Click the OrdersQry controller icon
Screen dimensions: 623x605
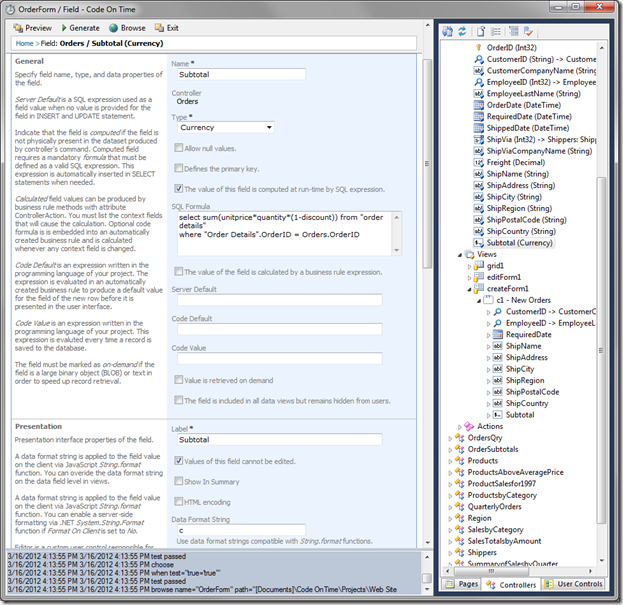[x=459, y=438]
